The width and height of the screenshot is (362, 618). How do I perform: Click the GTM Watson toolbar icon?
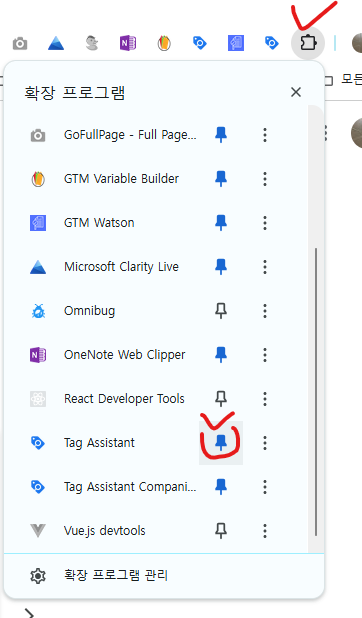tap(236, 43)
